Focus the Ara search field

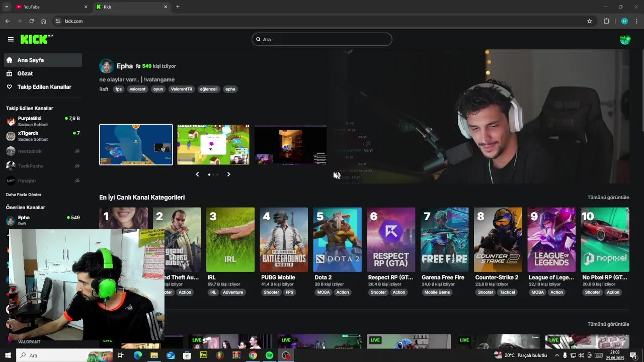322,39
